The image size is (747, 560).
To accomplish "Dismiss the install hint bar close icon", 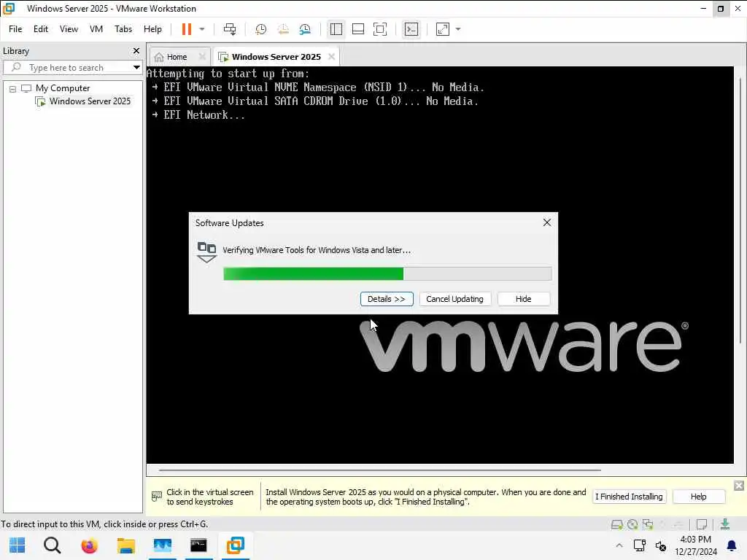I will tap(739, 486).
